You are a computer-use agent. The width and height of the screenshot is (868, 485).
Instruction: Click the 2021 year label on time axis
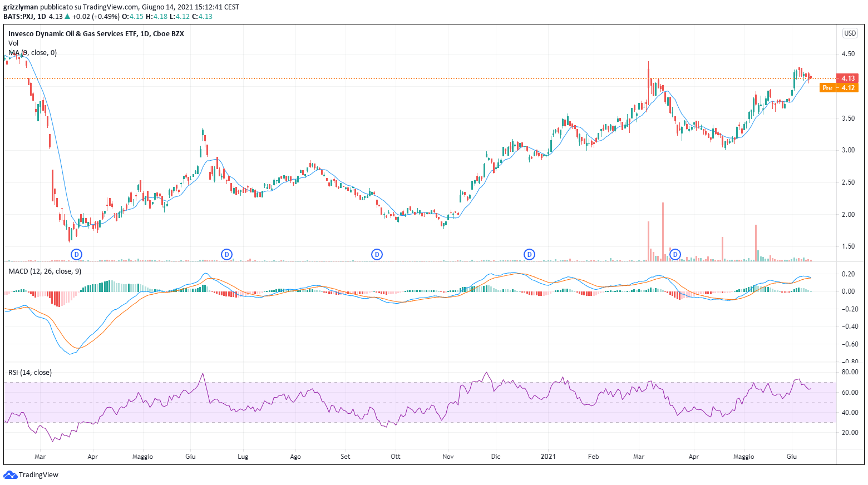click(x=548, y=457)
